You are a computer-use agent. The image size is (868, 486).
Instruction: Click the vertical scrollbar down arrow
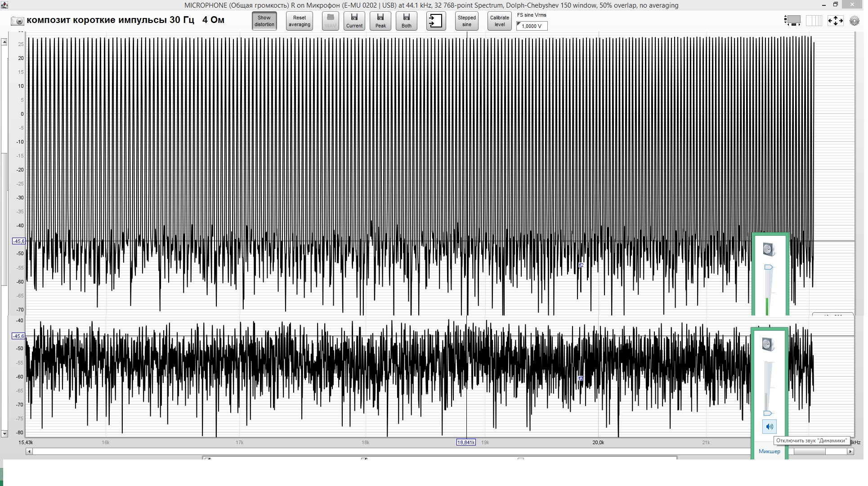(x=4, y=434)
